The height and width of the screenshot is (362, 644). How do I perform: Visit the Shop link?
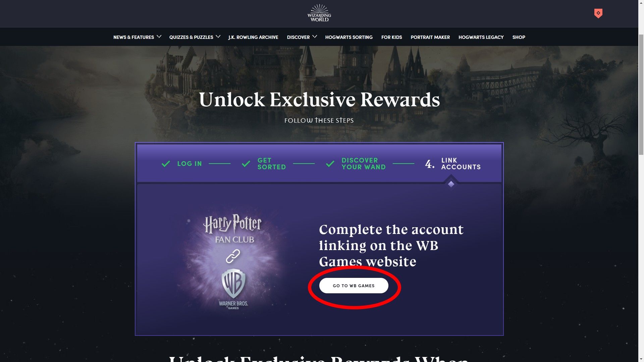[x=519, y=37]
